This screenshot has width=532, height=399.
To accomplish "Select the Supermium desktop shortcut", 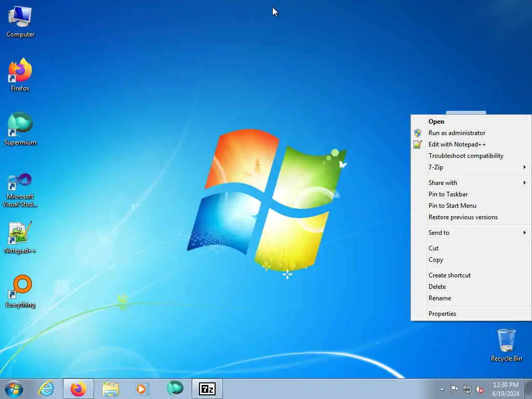I will pyautogui.click(x=20, y=129).
